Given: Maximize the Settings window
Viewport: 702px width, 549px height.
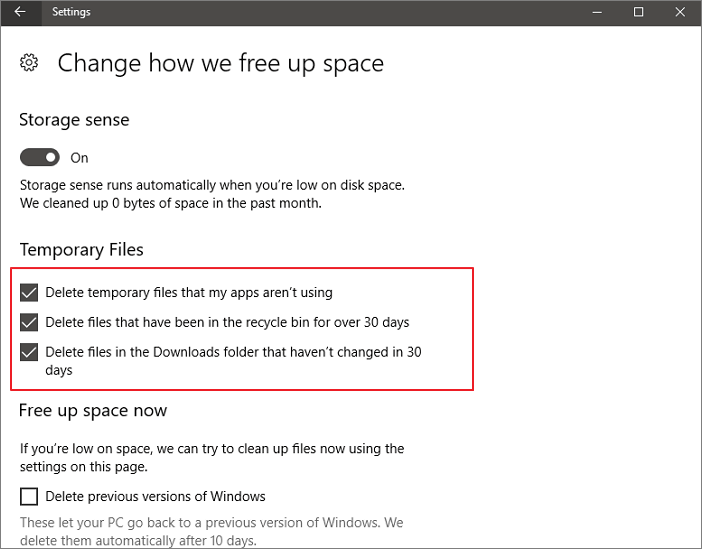Looking at the screenshot, I should [x=639, y=12].
